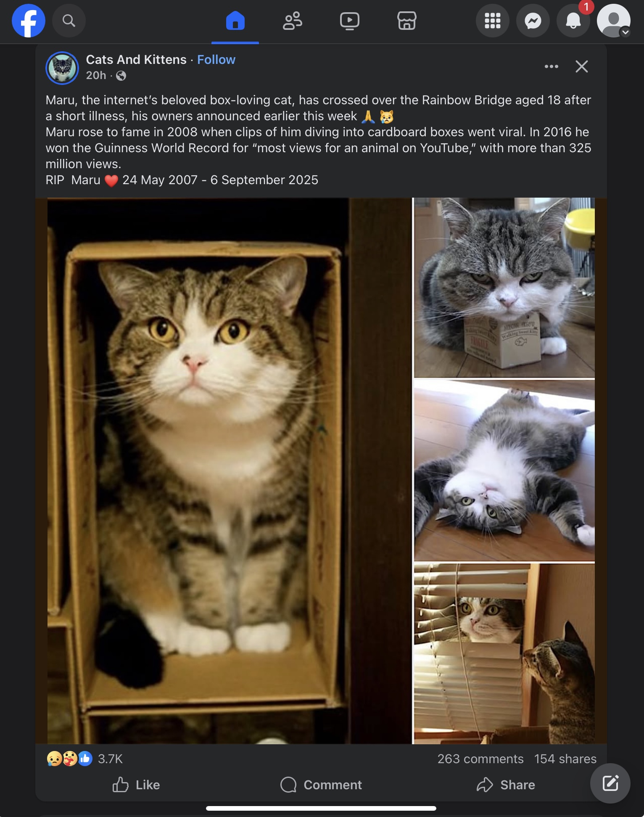
Task: Open the notifications bell icon
Action: point(573,21)
